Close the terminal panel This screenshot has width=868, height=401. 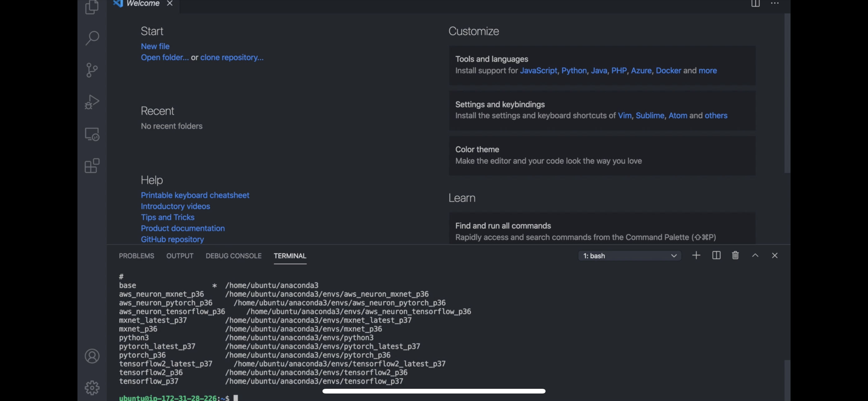pyautogui.click(x=775, y=255)
